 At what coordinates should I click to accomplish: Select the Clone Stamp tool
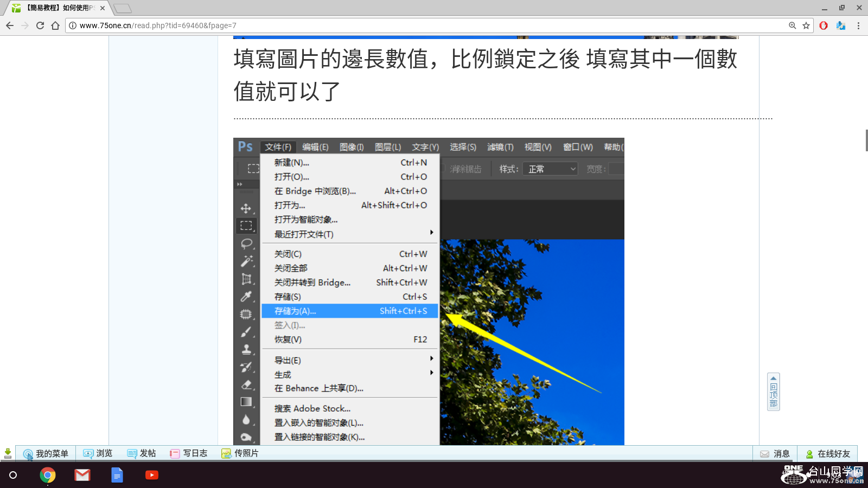[246, 350]
